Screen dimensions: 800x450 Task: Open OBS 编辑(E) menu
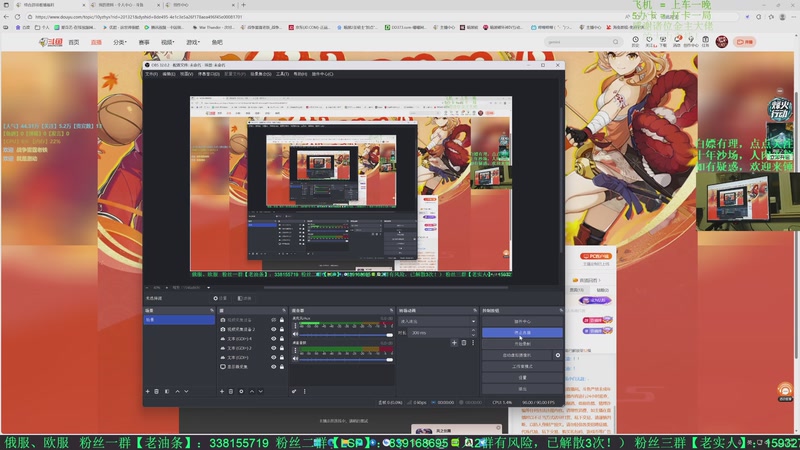point(169,74)
